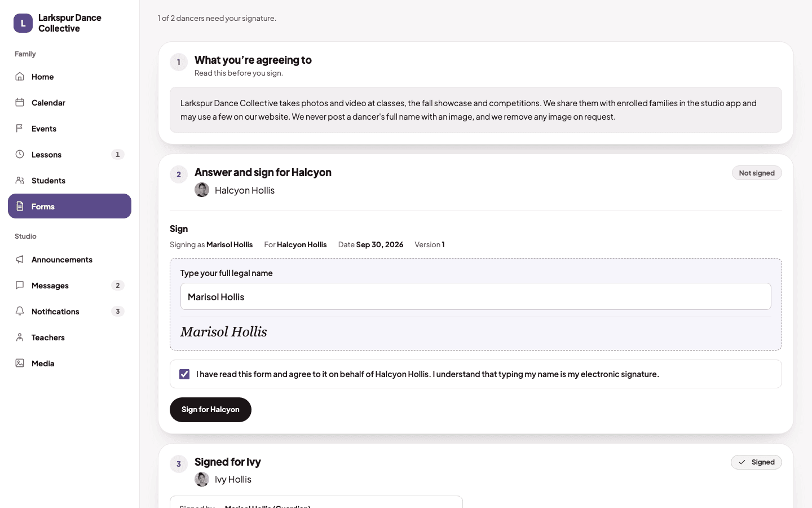The image size is (812, 508).
Task: Click the 'What you're agreeing to' heading
Action: click(253, 60)
